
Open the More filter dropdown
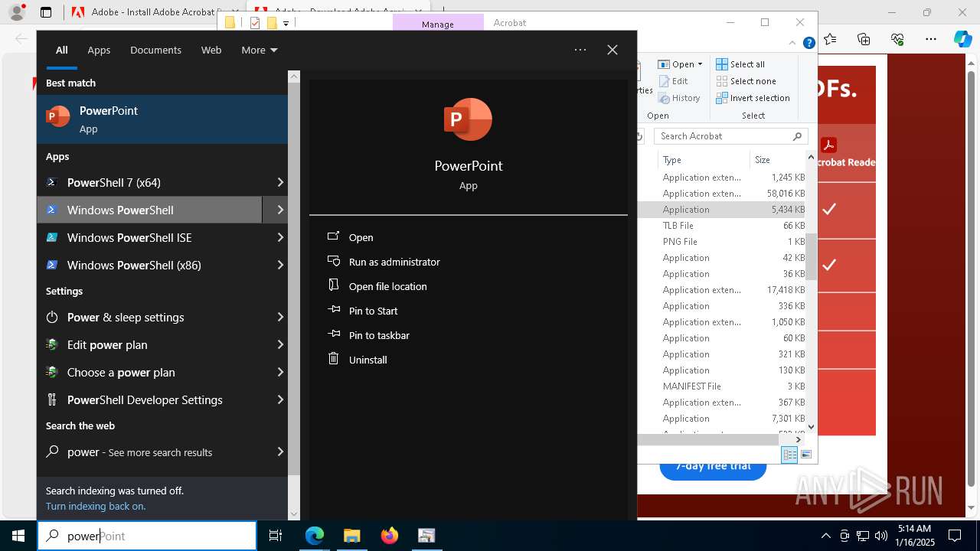coord(259,50)
